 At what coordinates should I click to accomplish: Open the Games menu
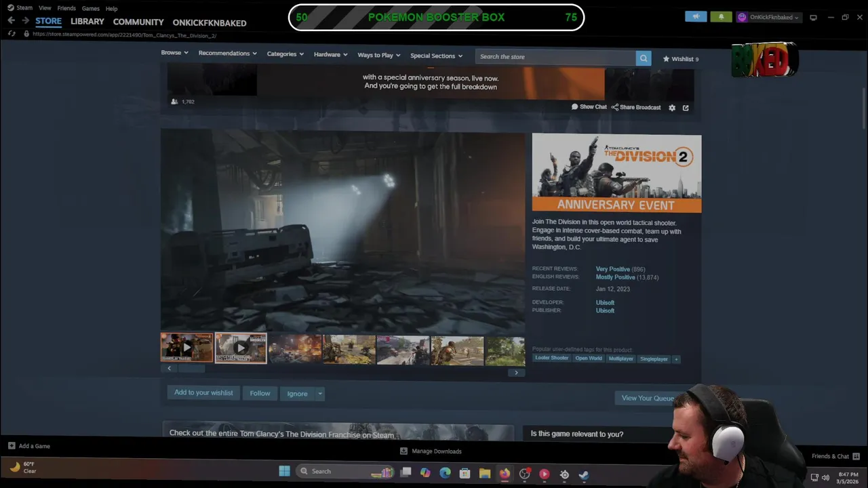[90, 8]
